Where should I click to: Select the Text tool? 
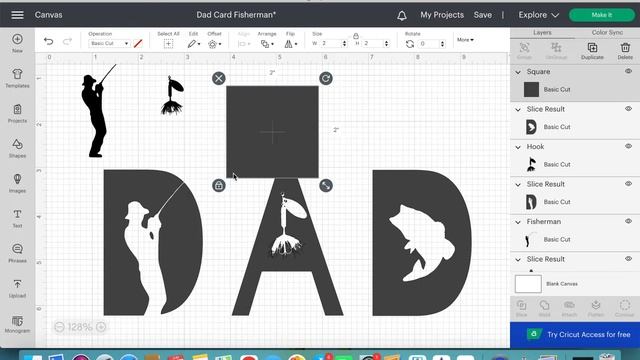pos(17,218)
